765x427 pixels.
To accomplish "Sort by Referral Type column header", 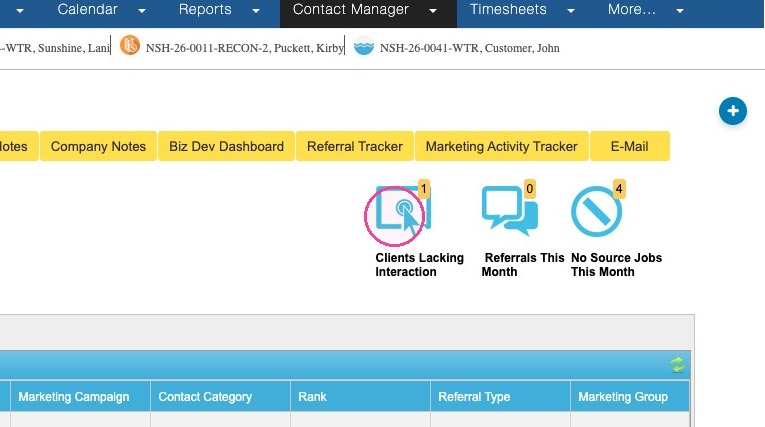I will [500, 396].
